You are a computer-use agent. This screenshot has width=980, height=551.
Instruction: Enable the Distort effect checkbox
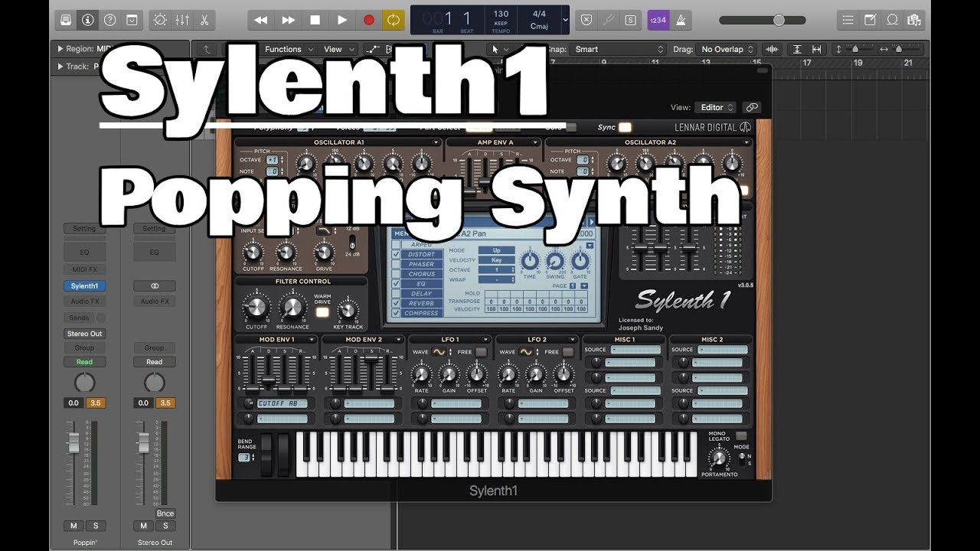pyautogui.click(x=396, y=254)
